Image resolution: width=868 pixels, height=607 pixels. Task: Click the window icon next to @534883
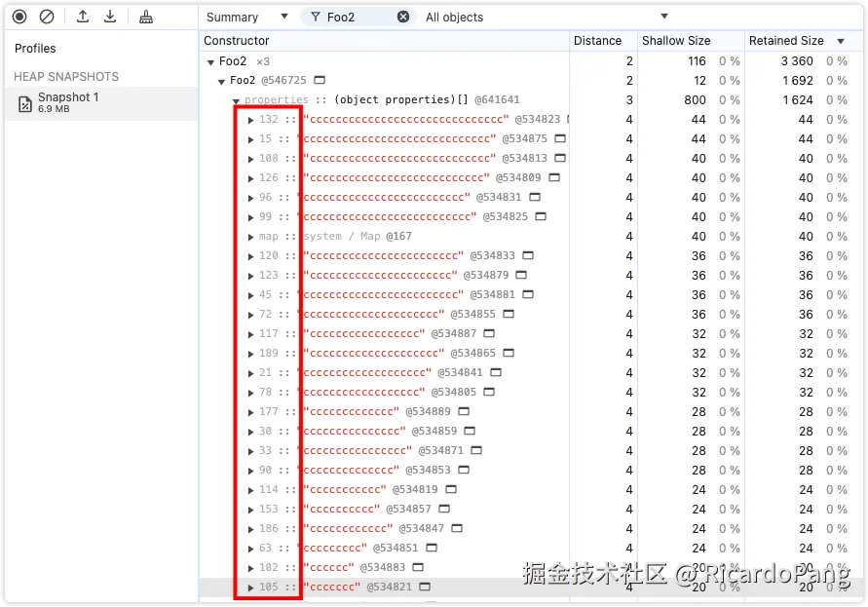(x=419, y=567)
